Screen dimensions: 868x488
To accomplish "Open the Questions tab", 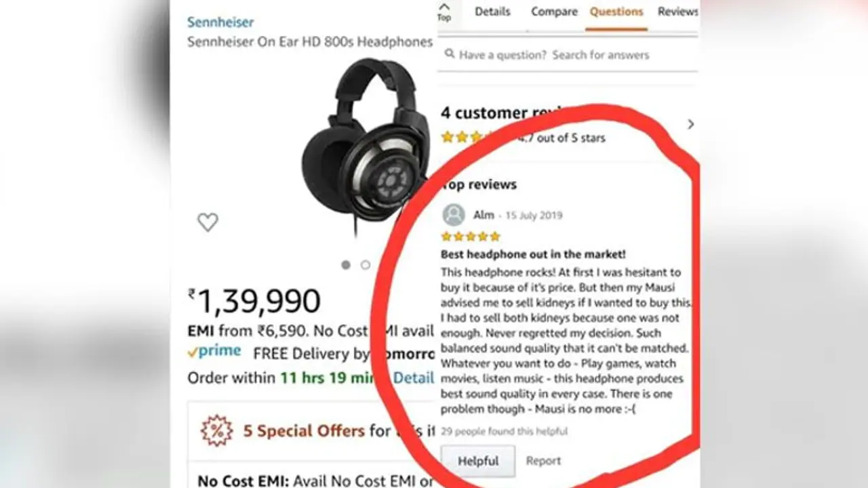I will [616, 12].
